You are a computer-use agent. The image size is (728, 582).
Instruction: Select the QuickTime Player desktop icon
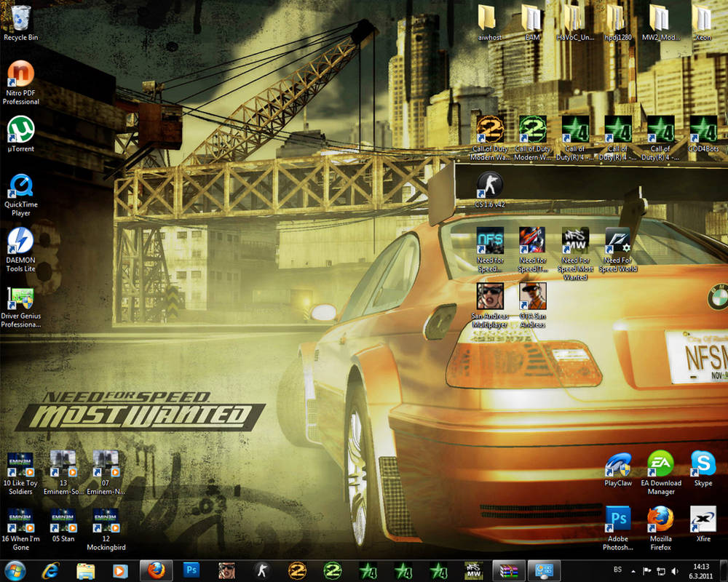20,186
